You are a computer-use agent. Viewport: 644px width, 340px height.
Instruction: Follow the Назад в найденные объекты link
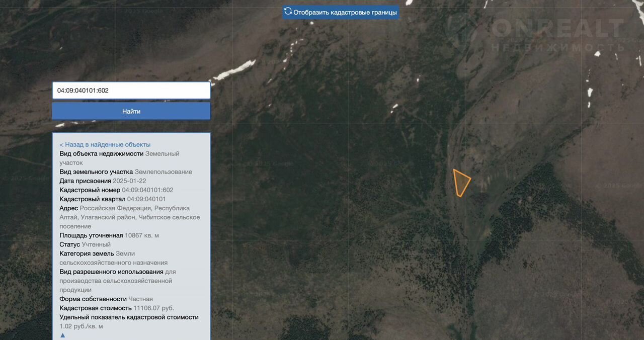(105, 144)
